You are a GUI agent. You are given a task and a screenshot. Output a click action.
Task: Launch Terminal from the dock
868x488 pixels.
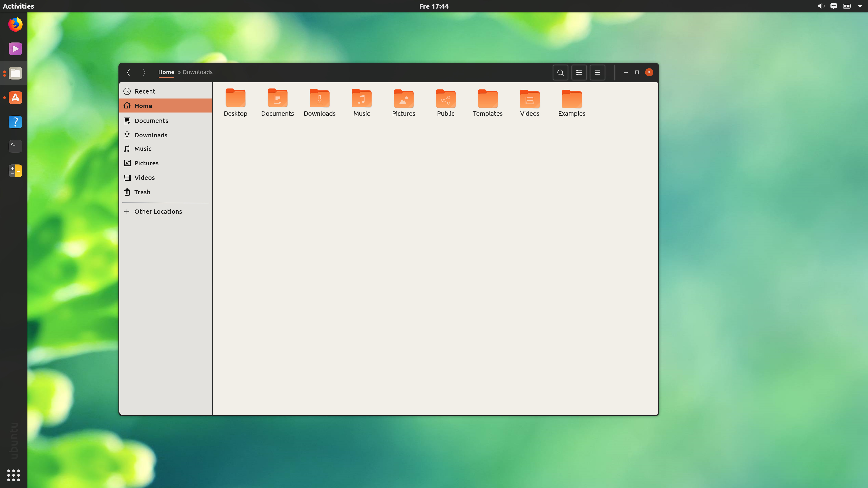pyautogui.click(x=15, y=146)
